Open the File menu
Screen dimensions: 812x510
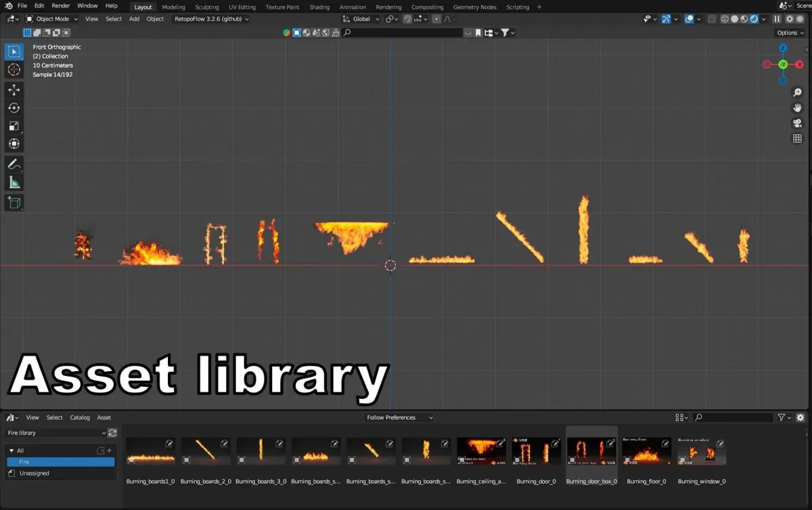(x=22, y=6)
